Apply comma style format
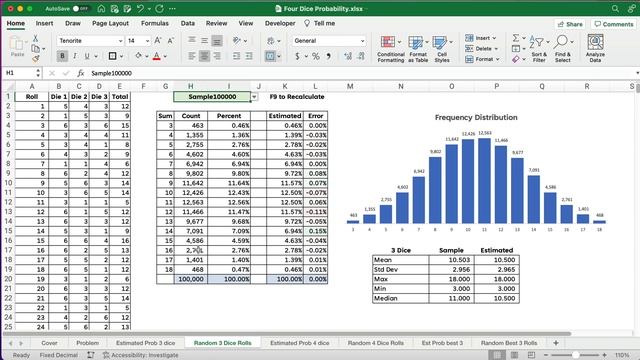Viewport: 640px width, 360px height. click(329, 56)
